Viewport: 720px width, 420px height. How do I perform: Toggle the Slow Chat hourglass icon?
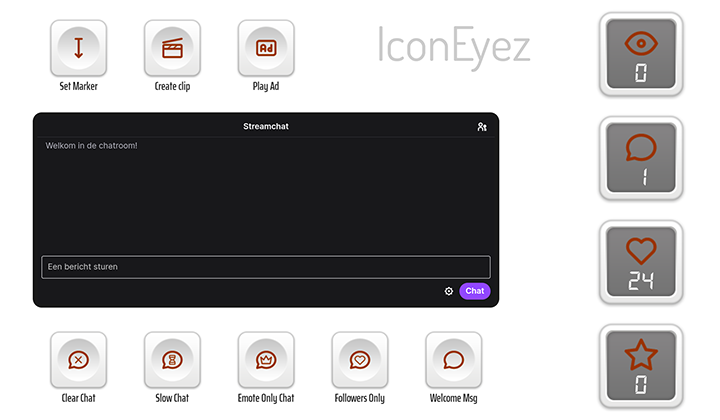[172, 360]
